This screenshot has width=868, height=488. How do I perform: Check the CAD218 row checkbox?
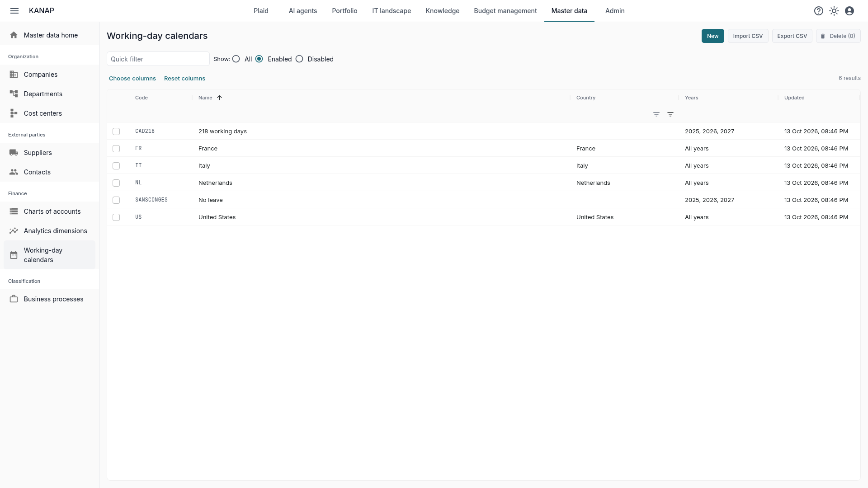[x=116, y=131]
